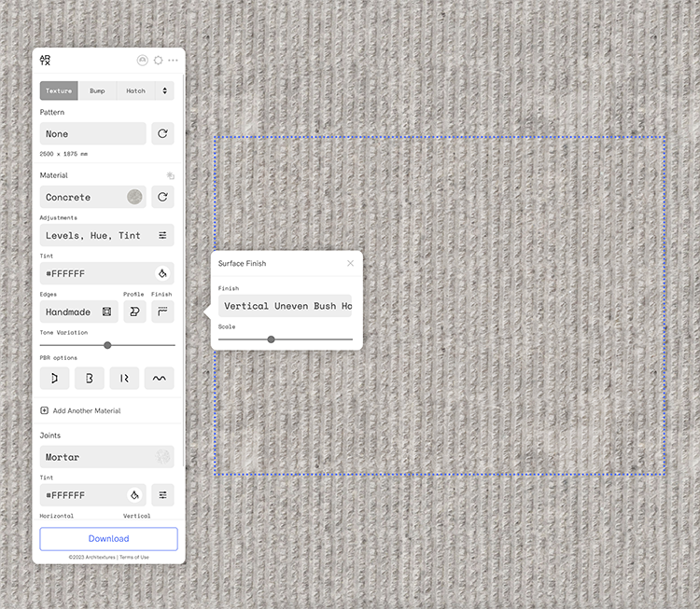Image resolution: width=700 pixels, height=609 pixels.
Task: Switch to the Hatch tab
Action: [x=135, y=90]
